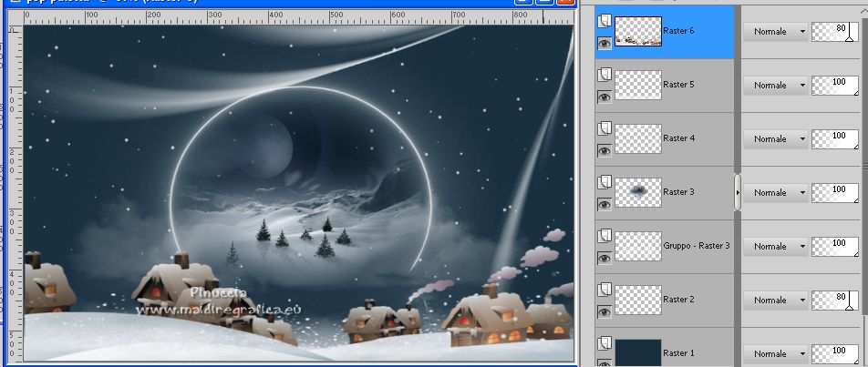This screenshot has height=367, width=868.
Task: Select the Raster 5 layer thumbnail
Action: click(x=637, y=85)
